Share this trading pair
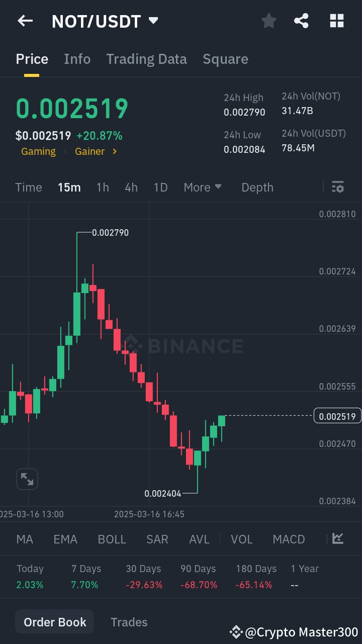 tap(301, 21)
